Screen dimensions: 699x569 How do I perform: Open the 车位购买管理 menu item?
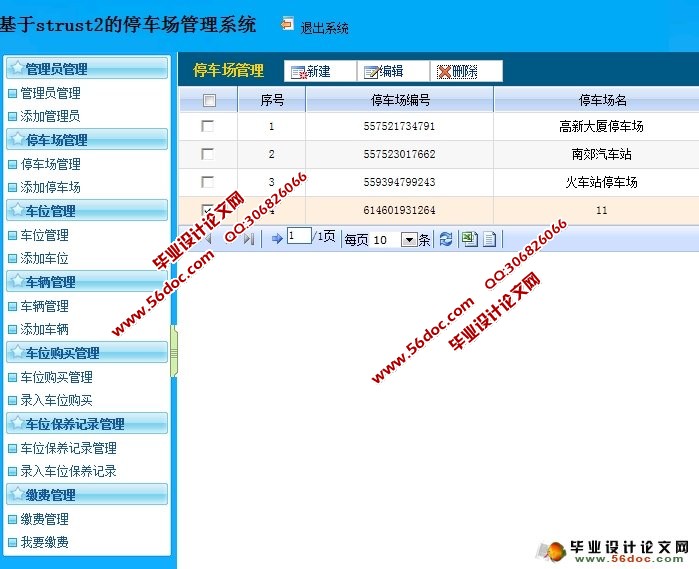click(57, 377)
